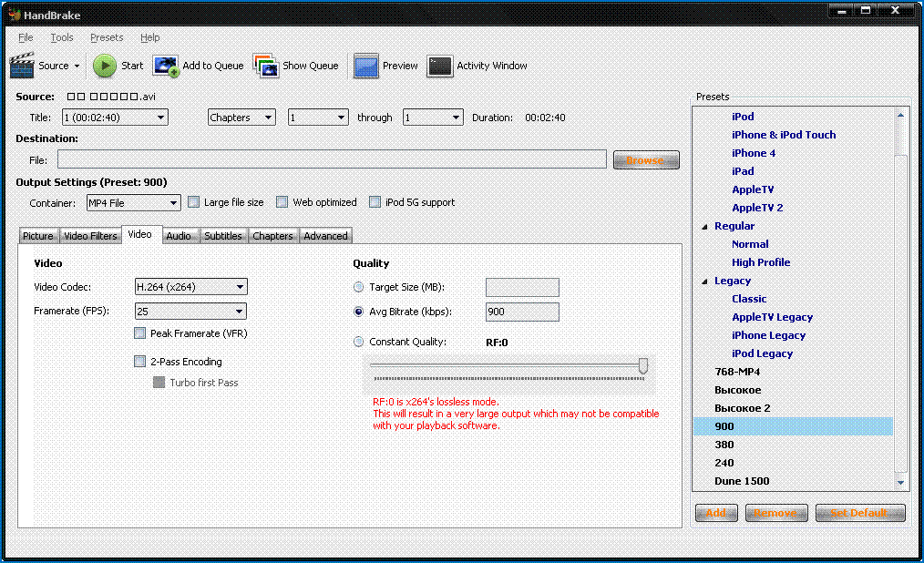Image resolution: width=924 pixels, height=563 pixels.
Task: Switch to the Advanced tab
Action: [326, 236]
